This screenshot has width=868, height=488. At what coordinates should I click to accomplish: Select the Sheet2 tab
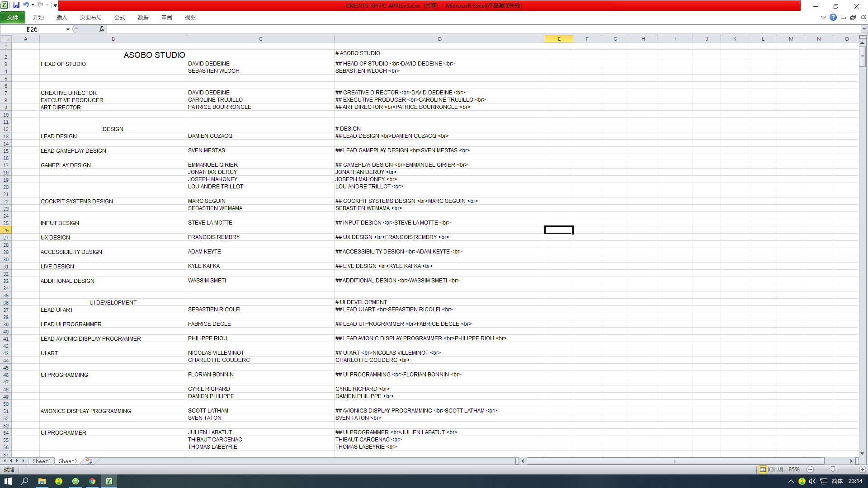(68, 461)
